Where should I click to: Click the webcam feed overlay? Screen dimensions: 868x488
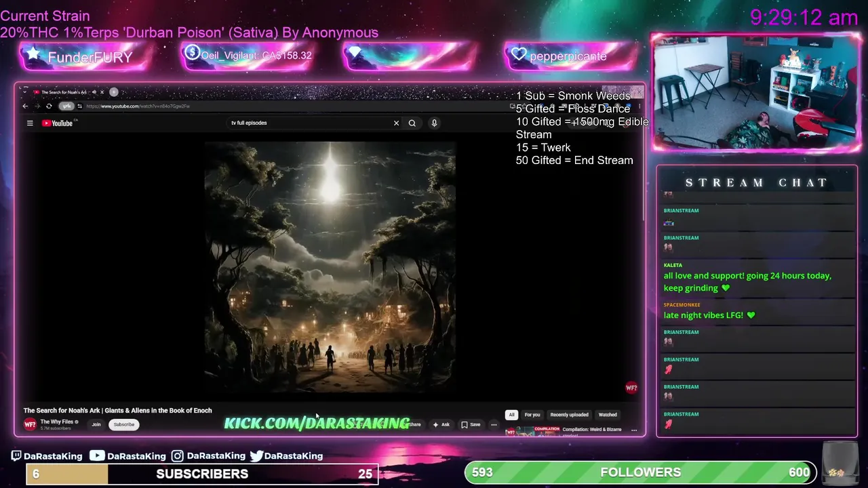756,92
